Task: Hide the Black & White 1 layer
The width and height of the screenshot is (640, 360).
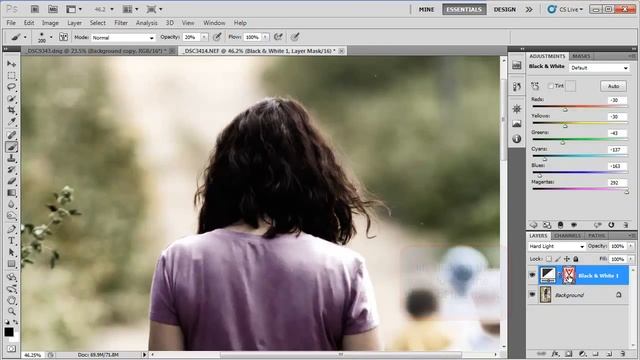Action: (x=532, y=276)
